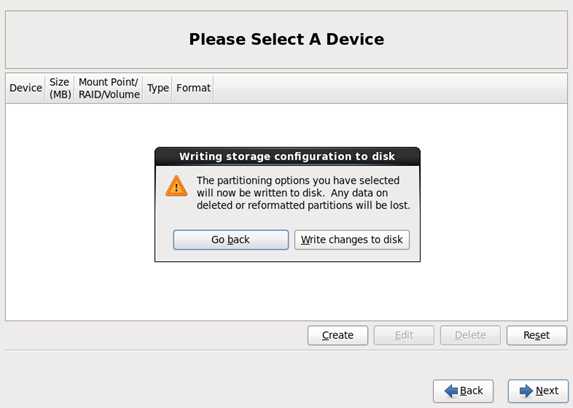Screen dimensions: 573x408
Task: Click the blue right arrow on Next
Action: click(x=526, y=391)
